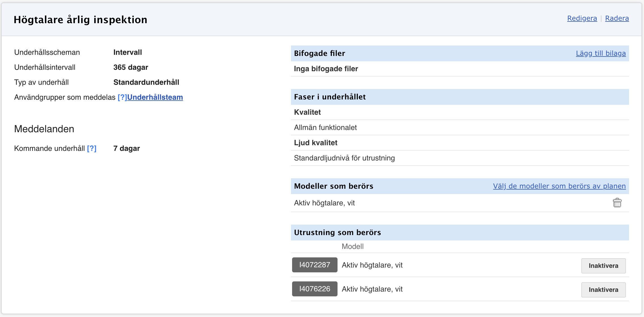Click the Redigera link

(x=582, y=18)
